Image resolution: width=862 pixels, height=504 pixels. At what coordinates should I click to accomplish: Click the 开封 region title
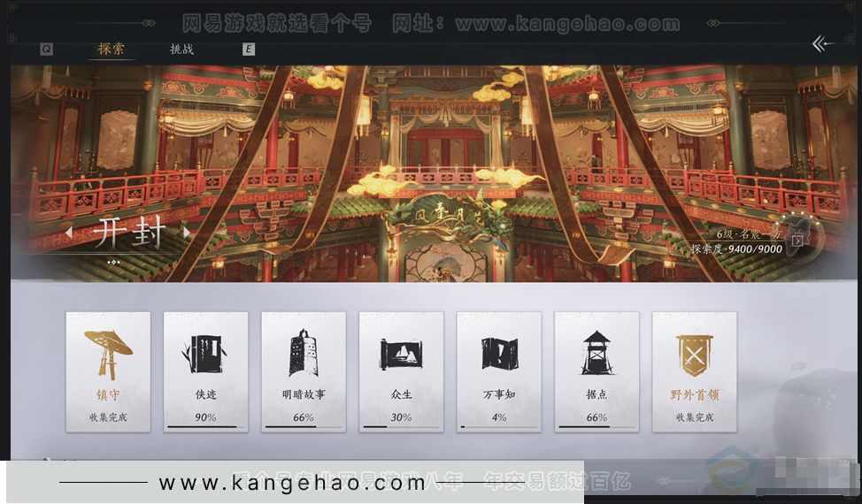(128, 233)
